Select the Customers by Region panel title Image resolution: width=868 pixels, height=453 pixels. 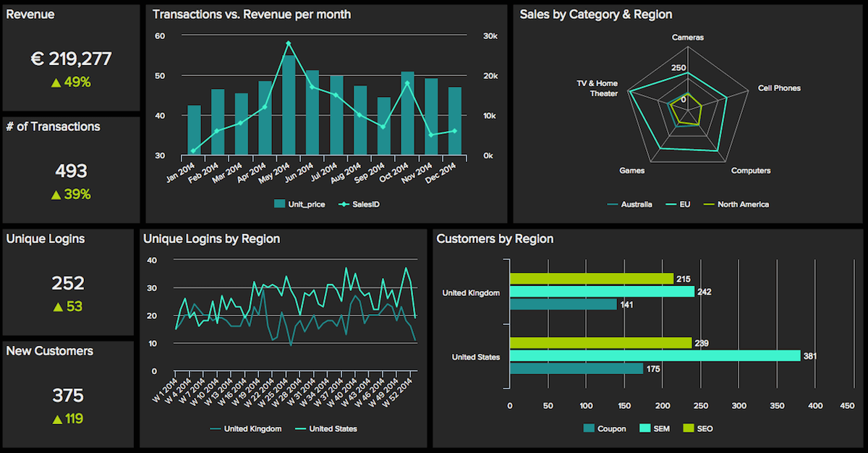point(495,239)
